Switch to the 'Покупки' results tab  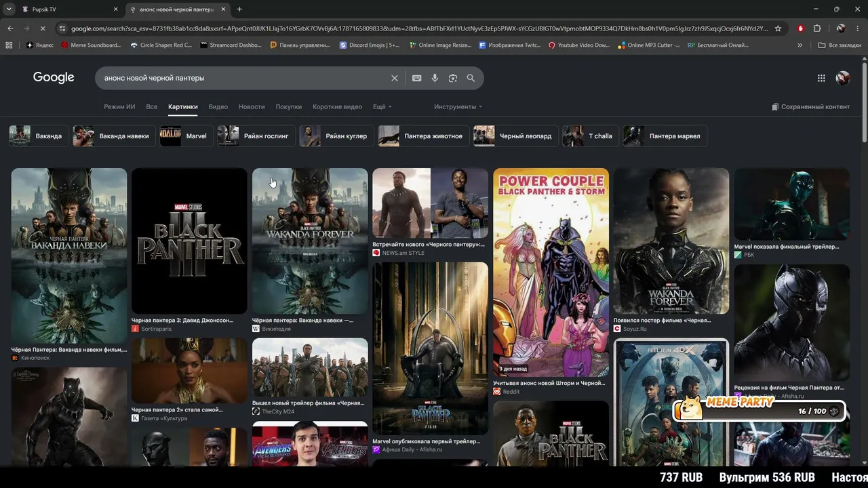(289, 107)
